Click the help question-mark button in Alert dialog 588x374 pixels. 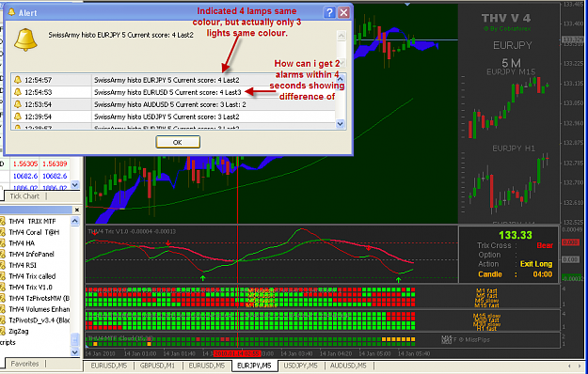pyautogui.click(x=329, y=13)
